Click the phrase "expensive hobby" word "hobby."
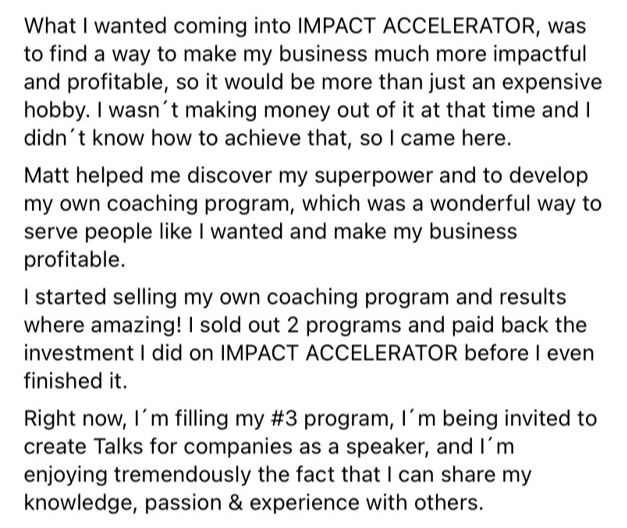Image resolution: width=627 pixels, height=528 pixels. (57, 111)
